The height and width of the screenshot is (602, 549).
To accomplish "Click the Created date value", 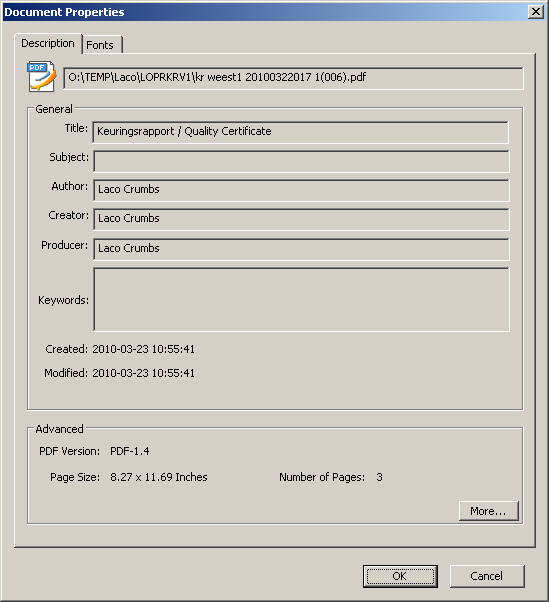I will click(143, 349).
